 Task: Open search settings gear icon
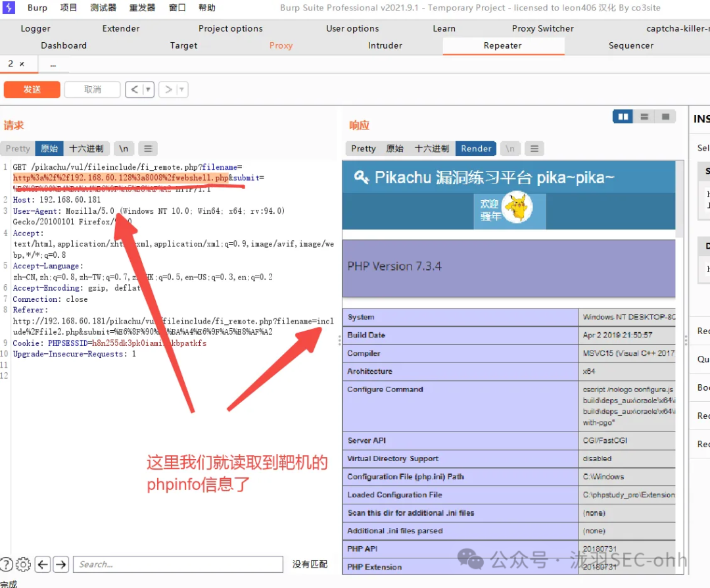[x=24, y=564]
